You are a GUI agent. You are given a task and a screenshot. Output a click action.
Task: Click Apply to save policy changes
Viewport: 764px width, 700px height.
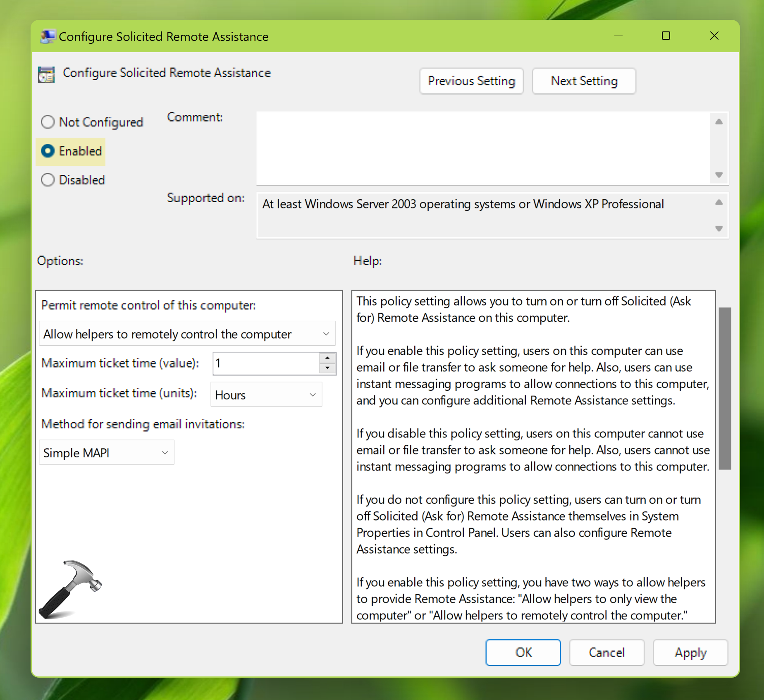(690, 652)
